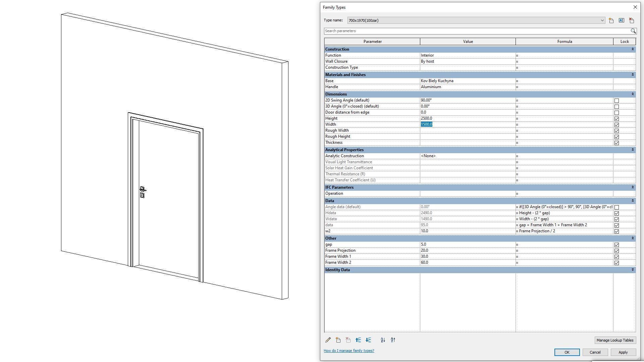Open 'How do I manage family types?' link
The image size is (644, 362).
pos(349,351)
